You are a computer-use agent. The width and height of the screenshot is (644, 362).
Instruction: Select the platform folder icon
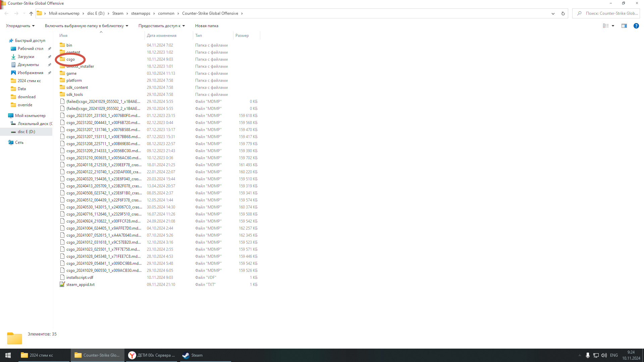62,80
